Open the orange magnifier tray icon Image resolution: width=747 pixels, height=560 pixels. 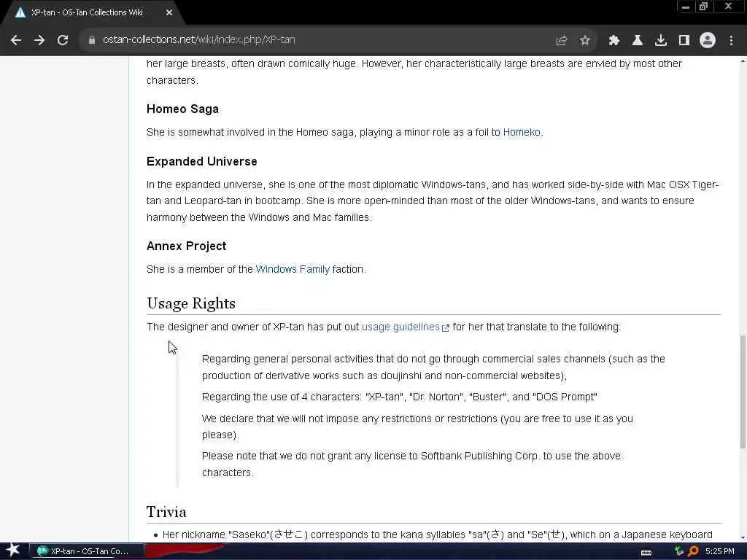(x=693, y=551)
